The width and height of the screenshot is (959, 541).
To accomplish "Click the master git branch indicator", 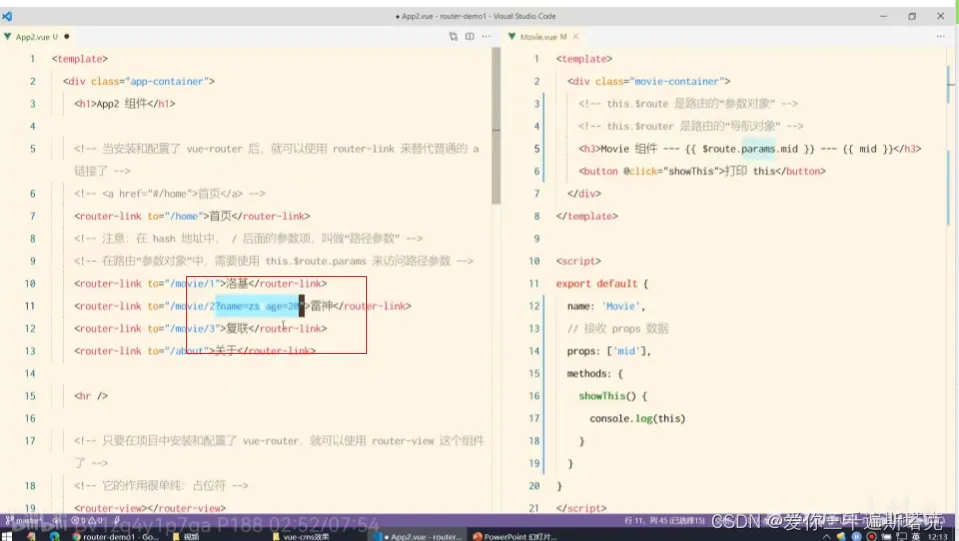I will point(23,520).
